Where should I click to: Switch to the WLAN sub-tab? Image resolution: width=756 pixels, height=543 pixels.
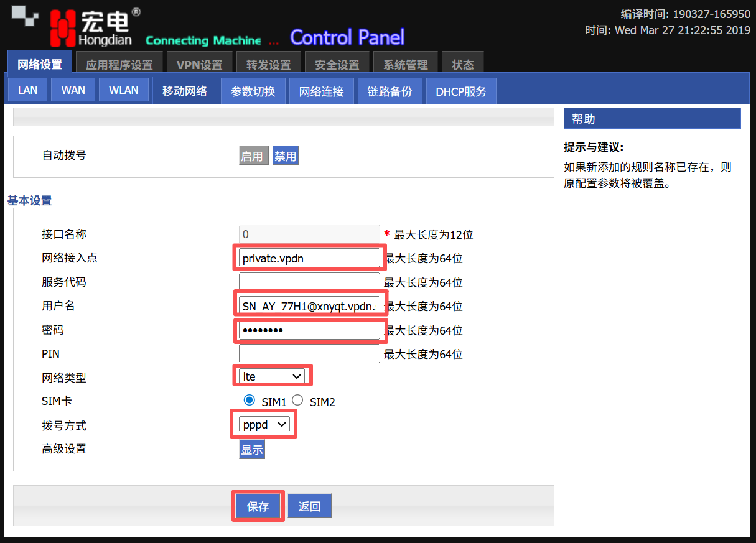click(123, 90)
